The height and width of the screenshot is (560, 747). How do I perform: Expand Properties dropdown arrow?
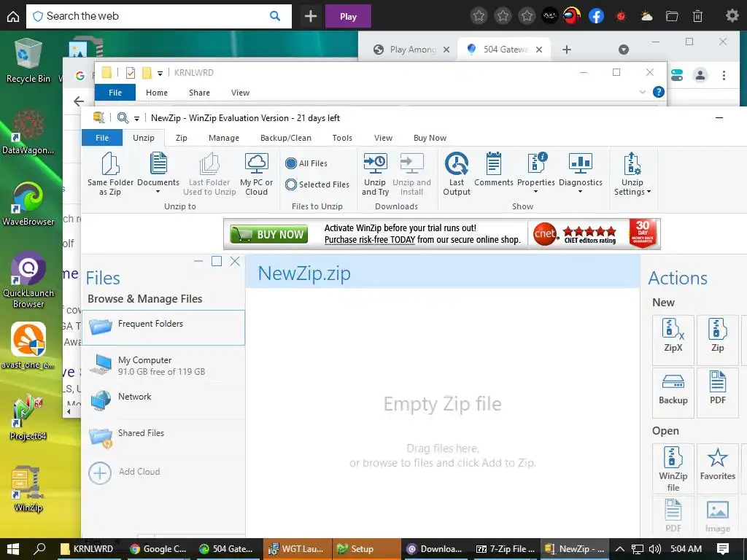click(x=535, y=192)
